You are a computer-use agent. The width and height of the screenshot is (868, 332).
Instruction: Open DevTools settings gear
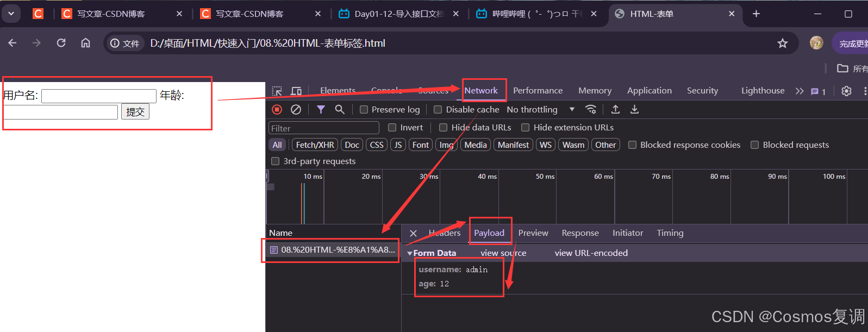pos(846,91)
